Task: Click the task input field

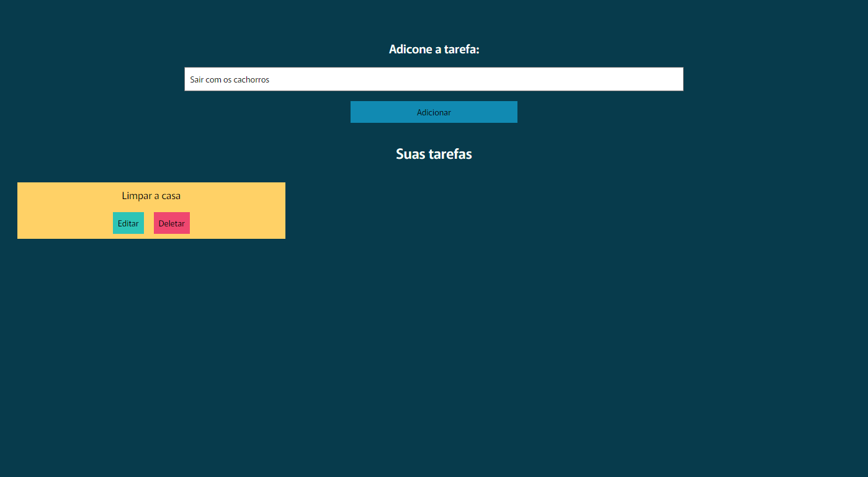Action: coord(434,79)
